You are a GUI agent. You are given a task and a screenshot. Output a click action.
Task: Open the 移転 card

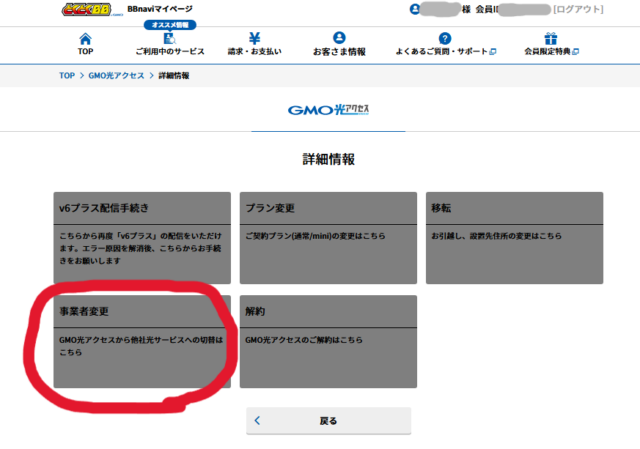(514, 237)
